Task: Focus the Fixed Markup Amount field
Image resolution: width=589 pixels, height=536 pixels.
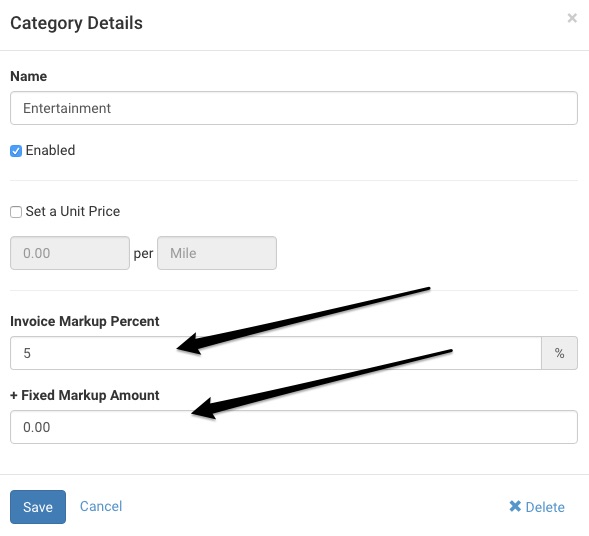Action: [294, 427]
